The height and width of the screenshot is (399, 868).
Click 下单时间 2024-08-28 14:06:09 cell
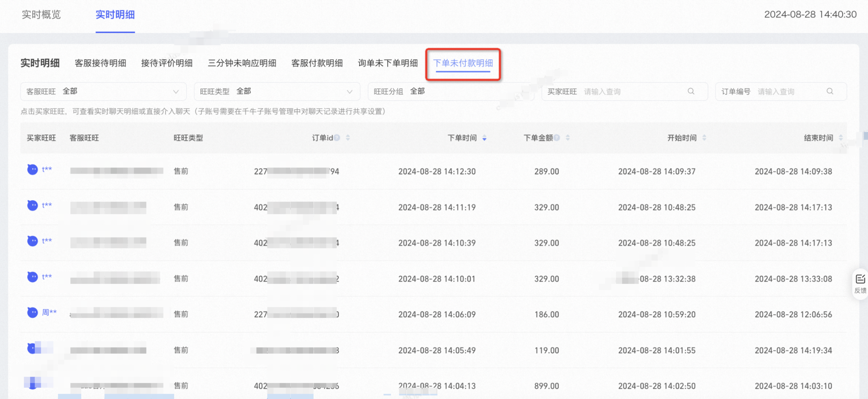[x=437, y=315]
